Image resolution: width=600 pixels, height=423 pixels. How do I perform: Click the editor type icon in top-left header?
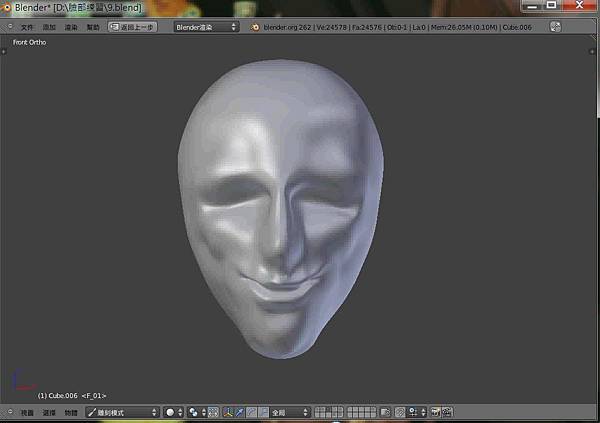(10, 27)
